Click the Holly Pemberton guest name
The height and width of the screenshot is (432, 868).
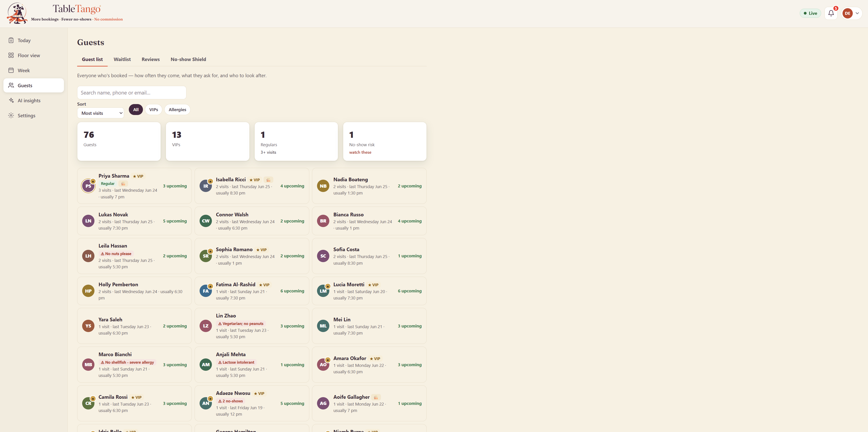(118, 284)
